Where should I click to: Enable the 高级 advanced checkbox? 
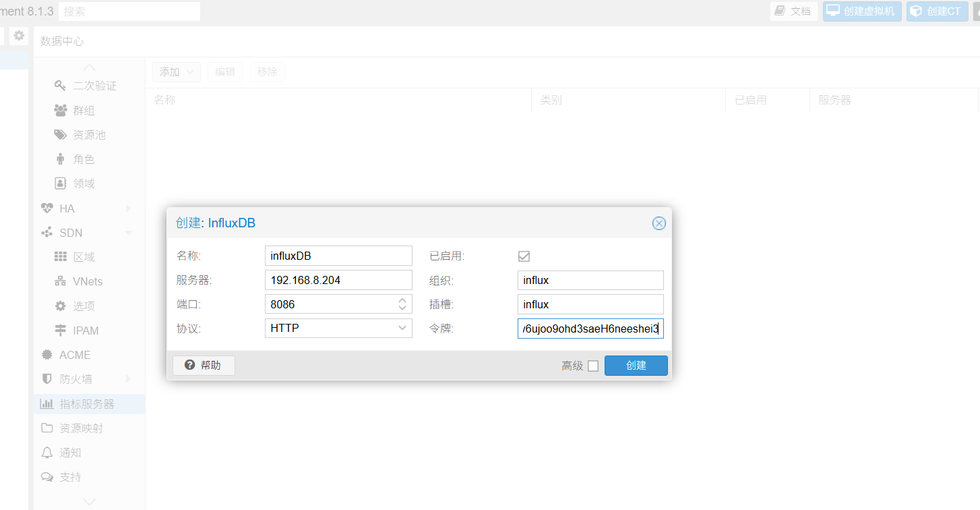click(x=593, y=366)
